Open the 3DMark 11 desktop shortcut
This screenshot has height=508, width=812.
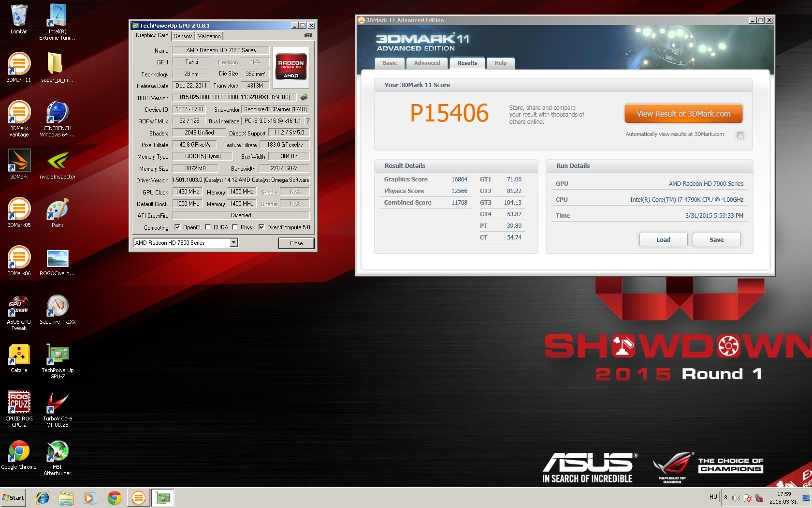point(19,68)
